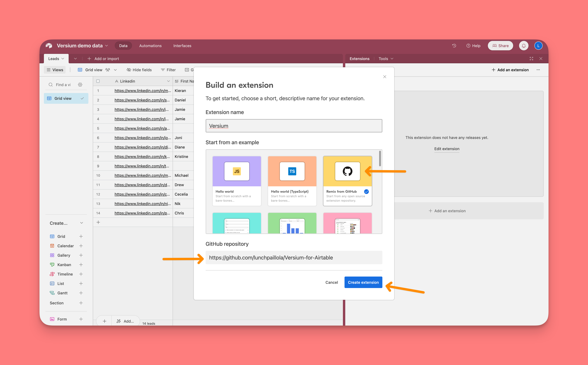Expand extensions panel to fullscreen
Image resolution: width=588 pixels, height=365 pixels.
point(531,59)
